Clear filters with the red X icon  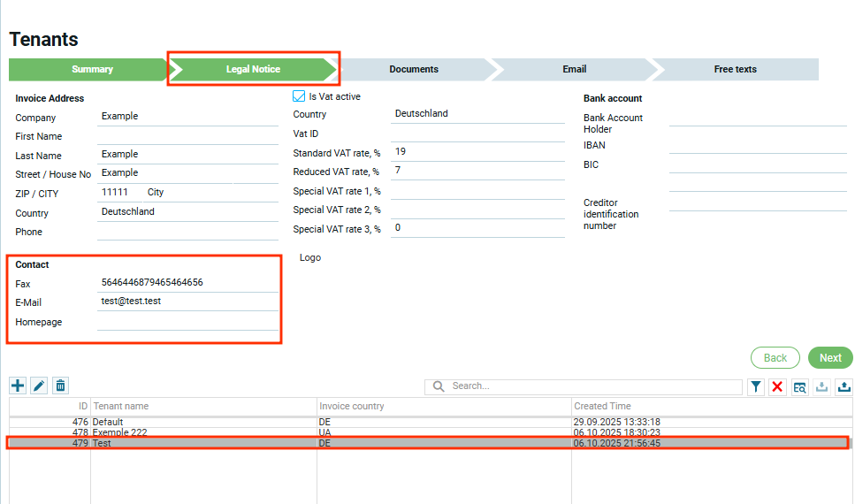(x=777, y=386)
